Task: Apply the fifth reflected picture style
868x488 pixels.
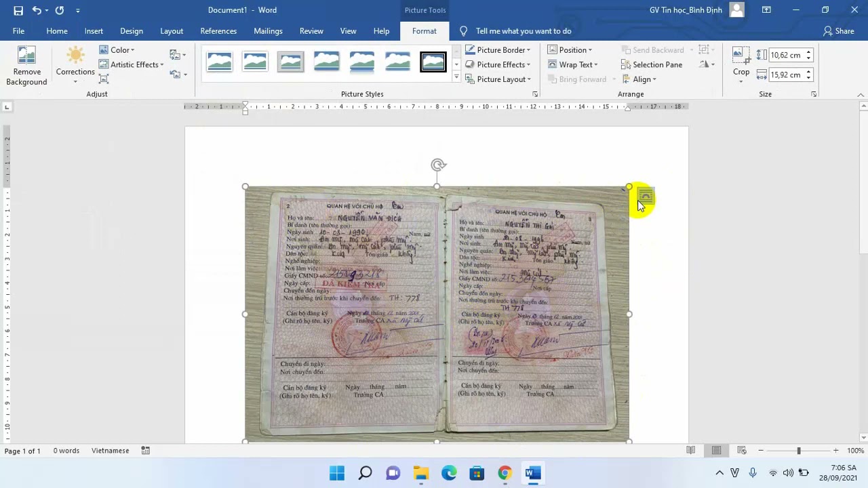Action: tap(362, 62)
